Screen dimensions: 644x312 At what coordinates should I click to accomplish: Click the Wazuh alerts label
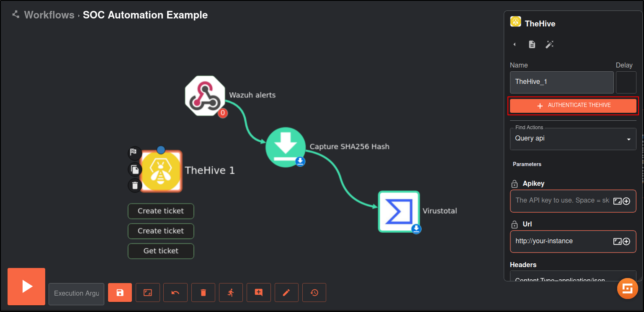[x=252, y=95]
